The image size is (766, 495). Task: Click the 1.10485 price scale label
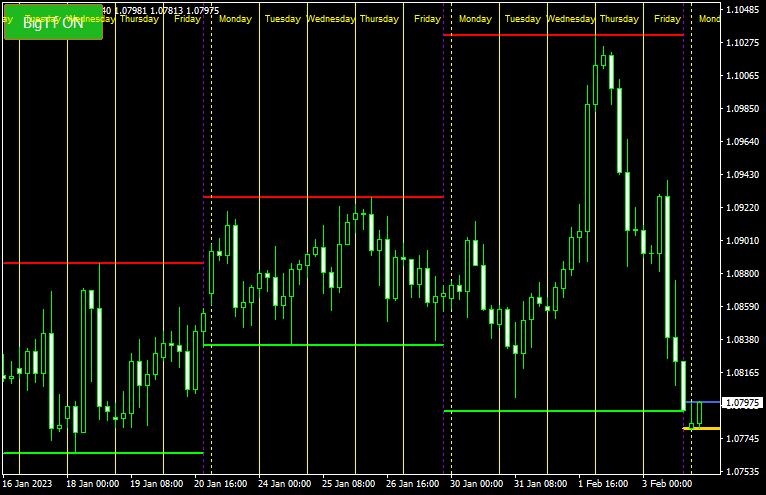coord(742,10)
